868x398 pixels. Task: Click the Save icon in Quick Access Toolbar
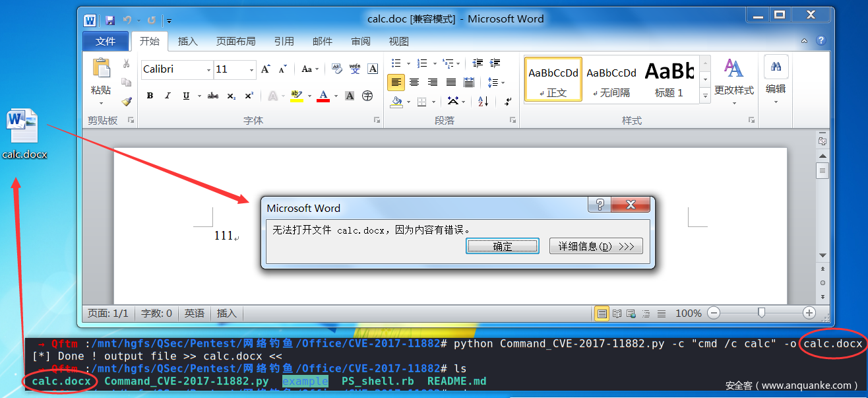click(x=109, y=20)
